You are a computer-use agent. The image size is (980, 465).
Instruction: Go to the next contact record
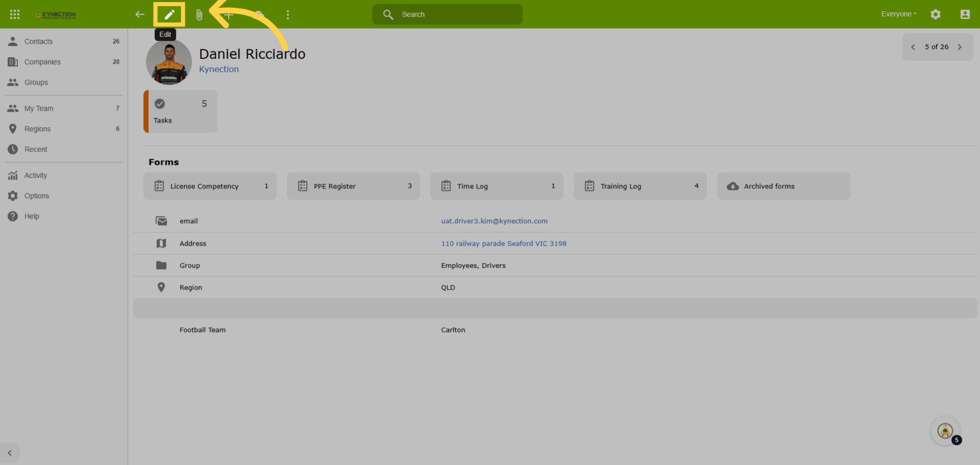click(x=960, y=47)
